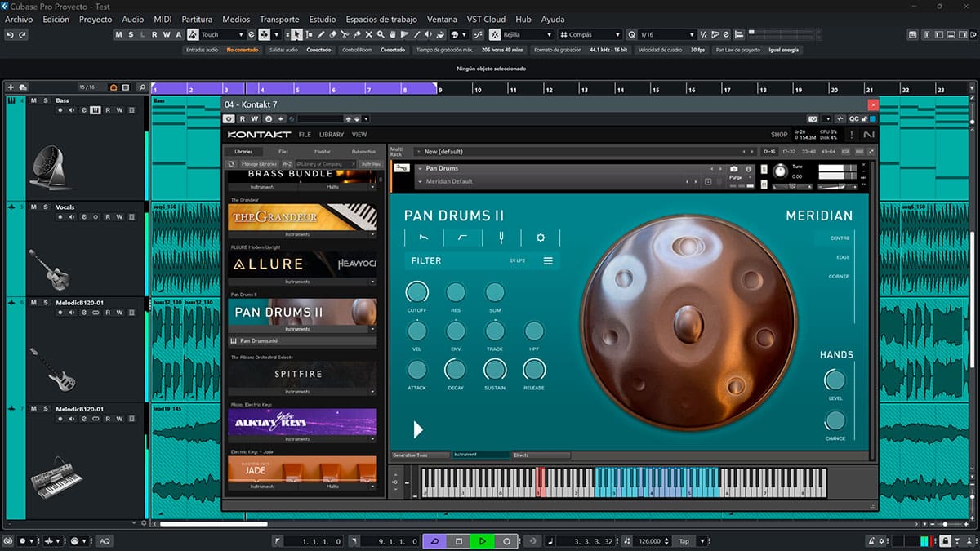Open the Kontakt snapshot camera icon
Viewport: 980px width, 551px height.
pyautogui.click(x=734, y=169)
